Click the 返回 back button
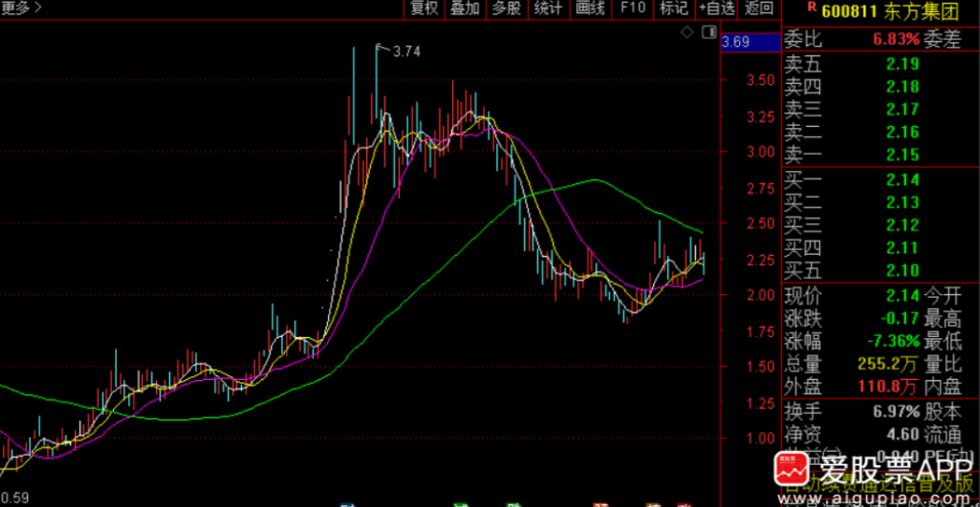 [x=759, y=8]
